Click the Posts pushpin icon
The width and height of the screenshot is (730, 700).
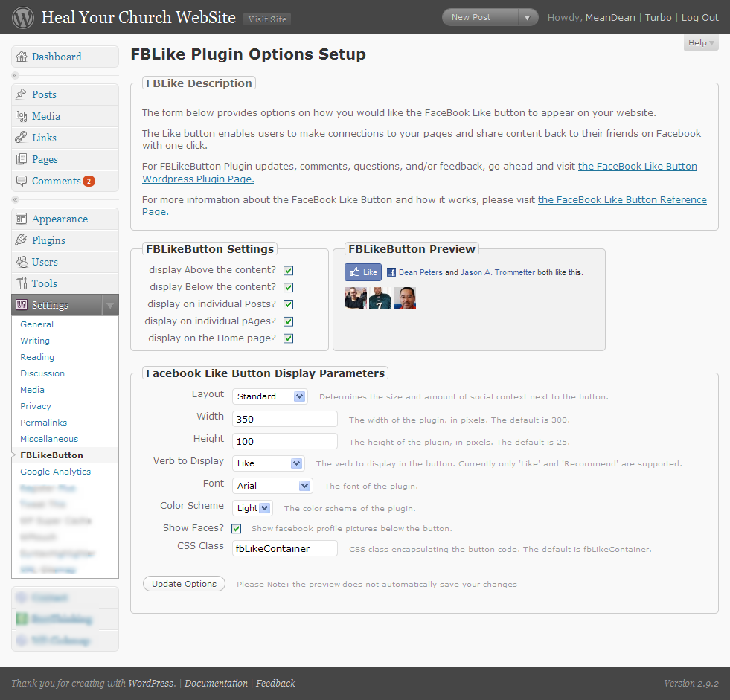pyautogui.click(x=21, y=94)
